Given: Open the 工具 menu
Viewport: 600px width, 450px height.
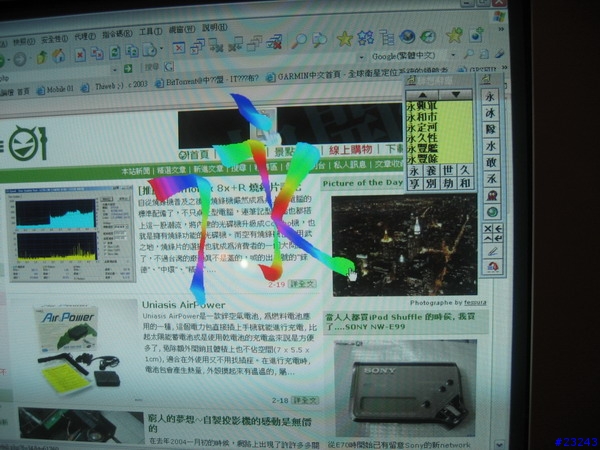Looking at the screenshot, I should pos(150,32).
